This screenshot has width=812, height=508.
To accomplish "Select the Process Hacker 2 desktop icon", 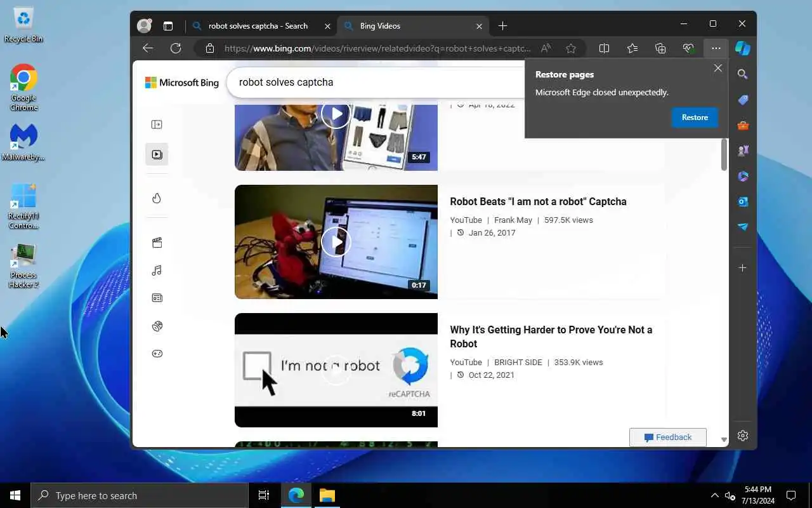I will coord(23,265).
